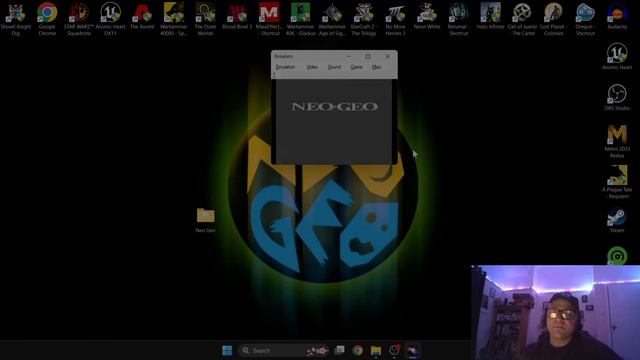
Task: Maximize the emulator window
Action: tap(368, 56)
